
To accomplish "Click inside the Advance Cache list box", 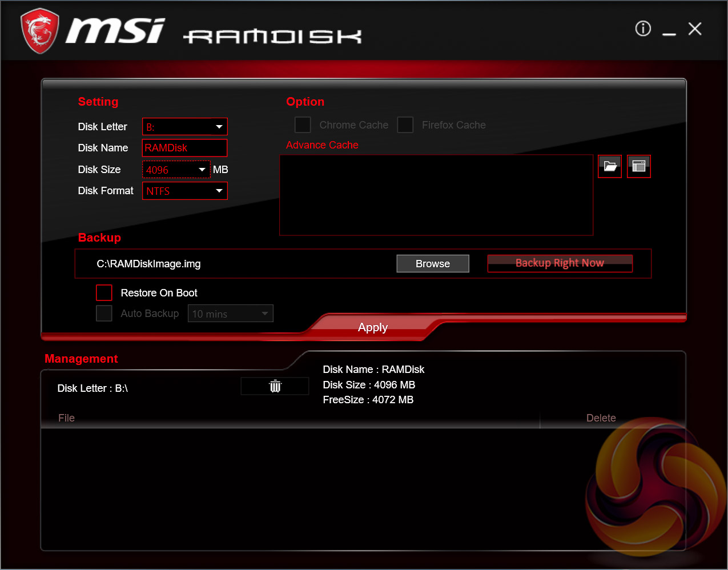I will [x=436, y=195].
